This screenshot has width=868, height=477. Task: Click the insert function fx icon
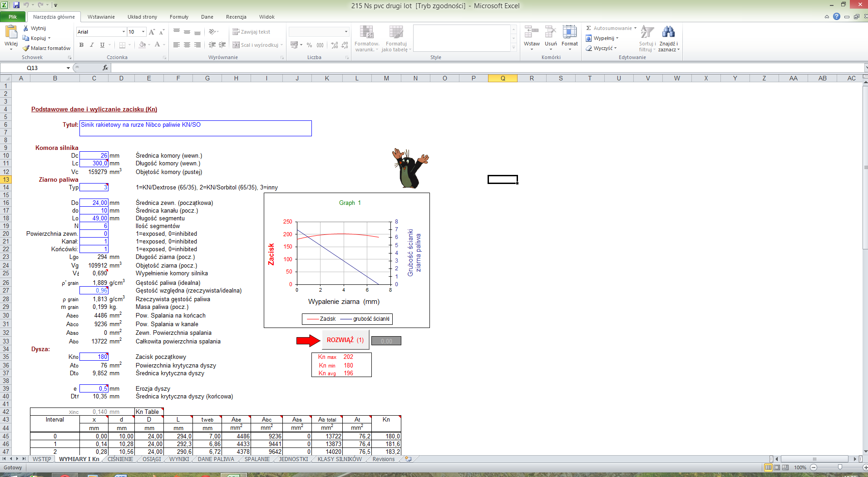(105, 68)
